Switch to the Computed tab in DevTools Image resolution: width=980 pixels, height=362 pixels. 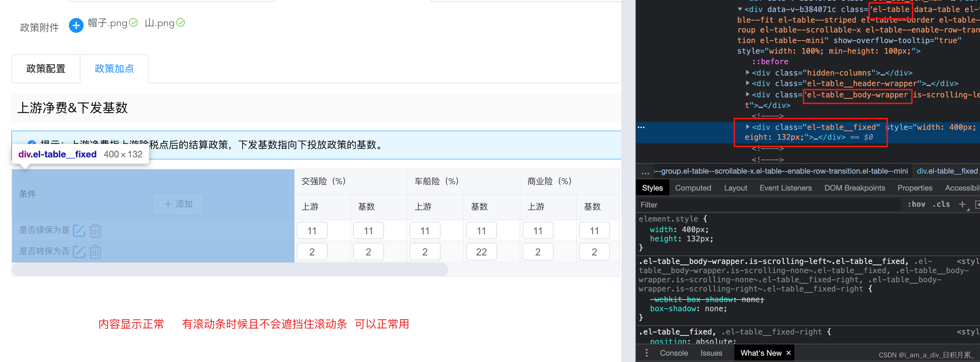point(693,187)
